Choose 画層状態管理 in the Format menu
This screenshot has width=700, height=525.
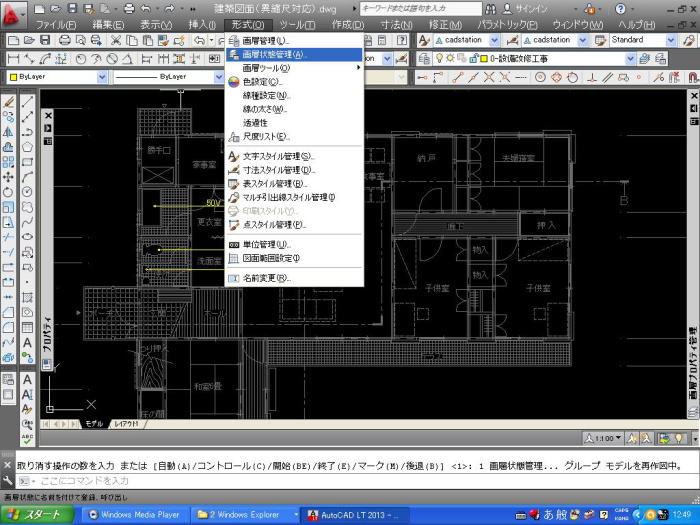pos(294,54)
